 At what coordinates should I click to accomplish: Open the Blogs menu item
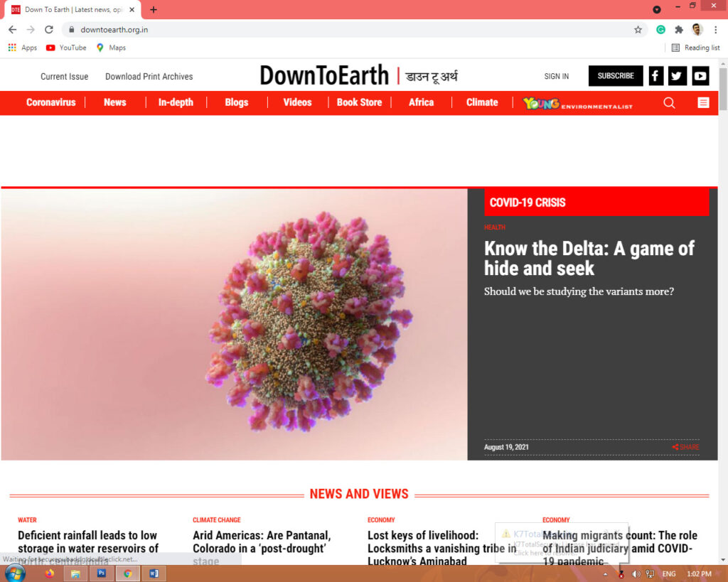(x=237, y=102)
